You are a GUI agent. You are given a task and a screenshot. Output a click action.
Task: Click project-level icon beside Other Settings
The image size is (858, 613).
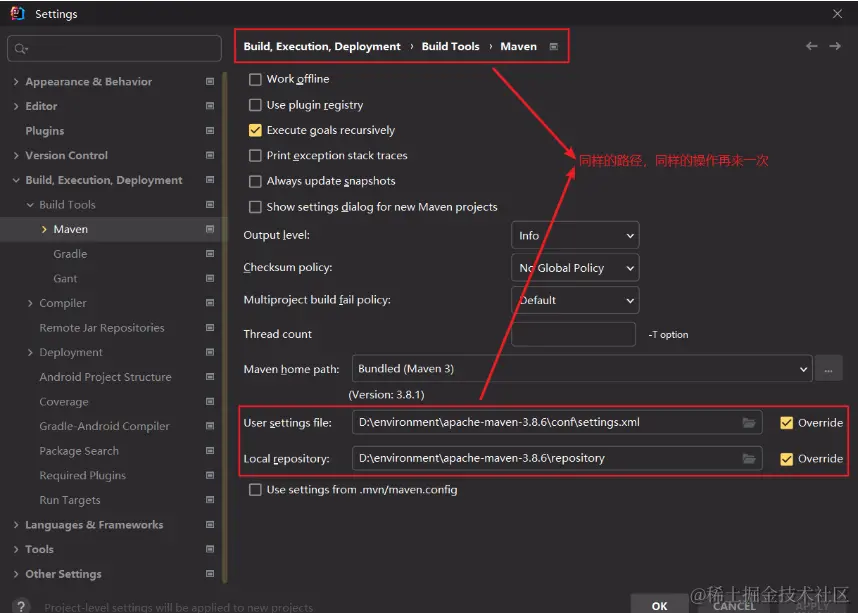(x=210, y=574)
